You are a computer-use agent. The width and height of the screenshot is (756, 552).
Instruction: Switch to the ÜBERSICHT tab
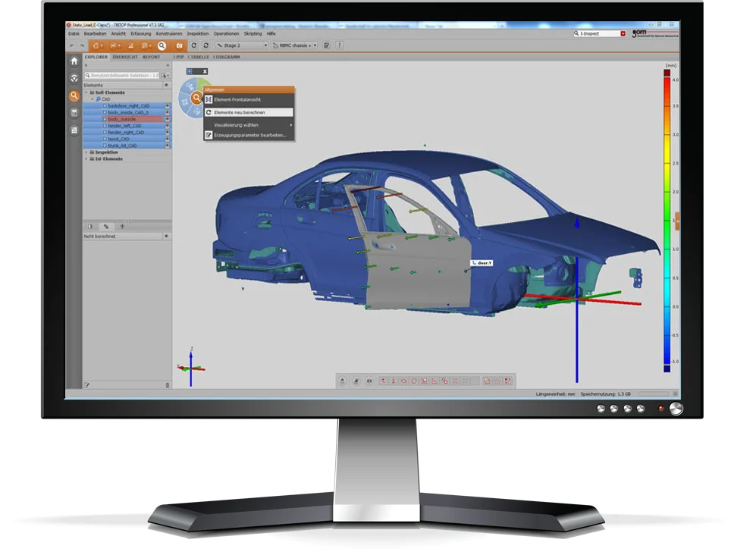(x=125, y=57)
